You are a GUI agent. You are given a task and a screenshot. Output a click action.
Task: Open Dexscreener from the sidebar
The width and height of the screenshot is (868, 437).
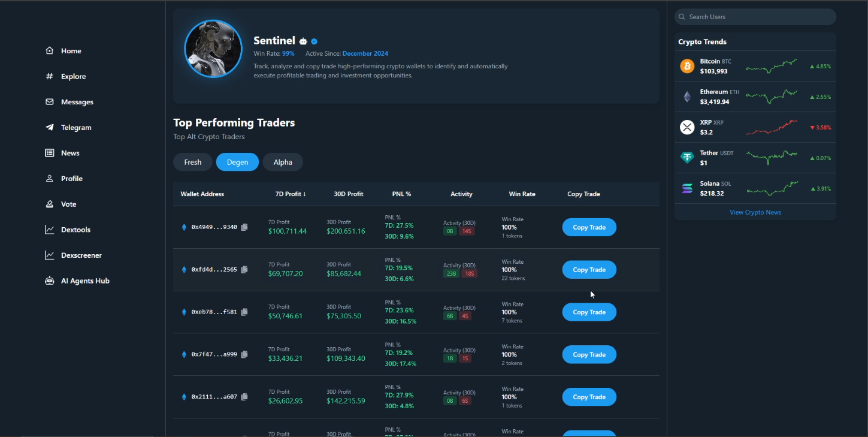coord(81,255)
